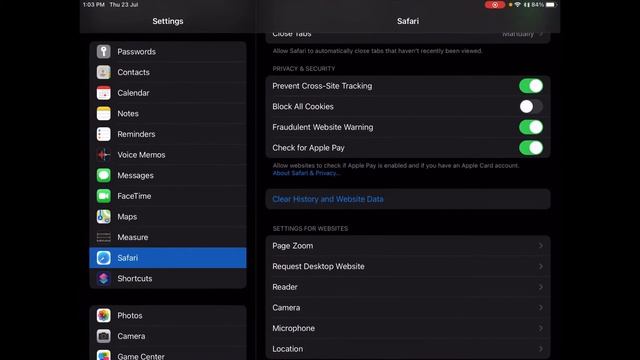Image resolution: width=640 pixels, height=360 pixels.
Task: Tap the Safari title header
Action: [x=408, y=21]
